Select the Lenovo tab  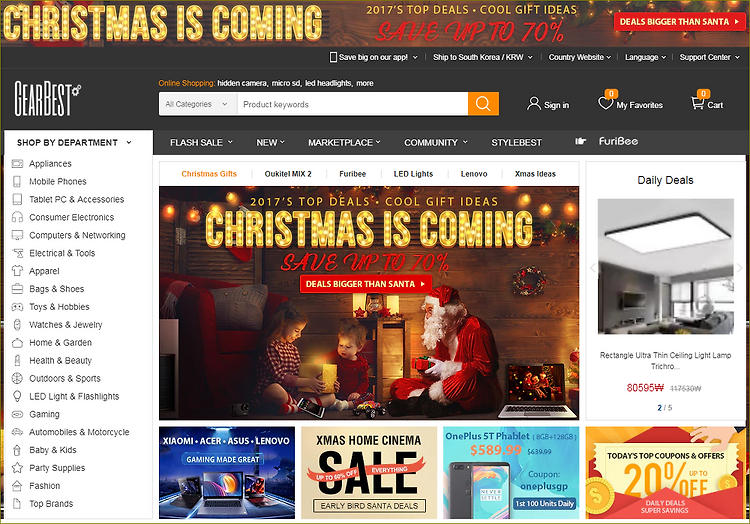tap(474, 174)
